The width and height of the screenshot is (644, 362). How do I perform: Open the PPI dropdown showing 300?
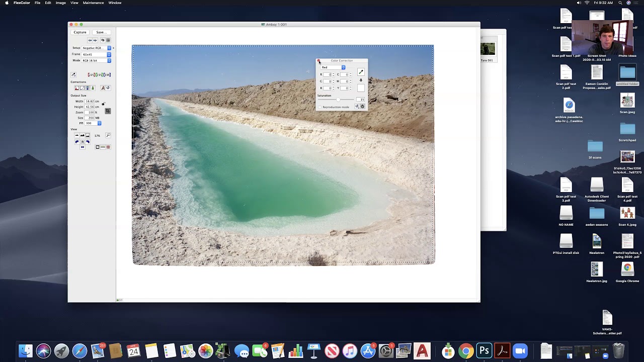point(93,123)
